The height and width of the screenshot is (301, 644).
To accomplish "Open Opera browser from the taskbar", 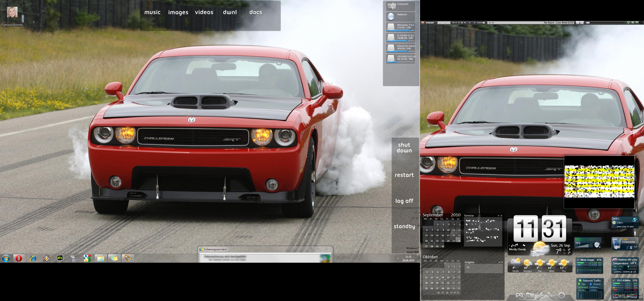I will coord(19,258).
